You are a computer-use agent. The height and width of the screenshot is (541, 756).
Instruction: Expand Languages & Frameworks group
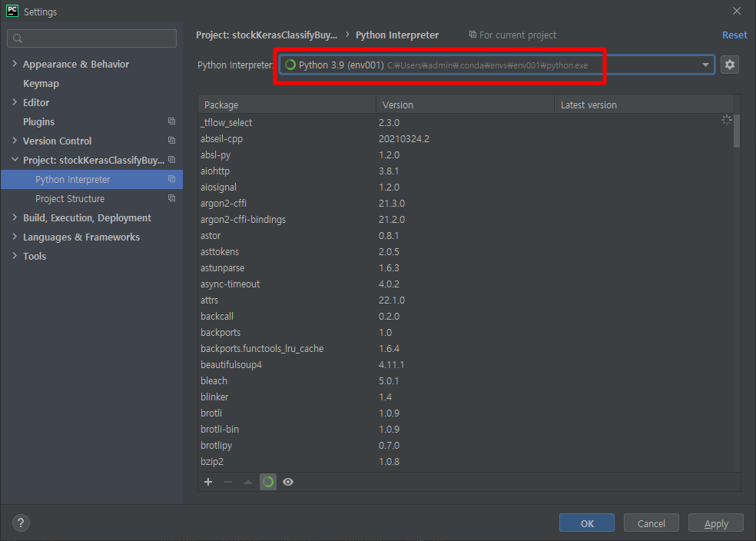(15, 237)
